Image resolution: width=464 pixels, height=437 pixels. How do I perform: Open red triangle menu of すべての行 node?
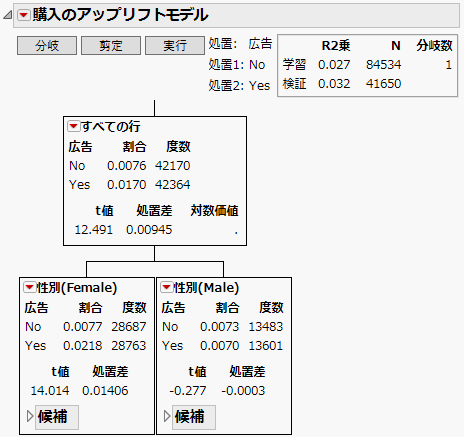pos(73,126)
